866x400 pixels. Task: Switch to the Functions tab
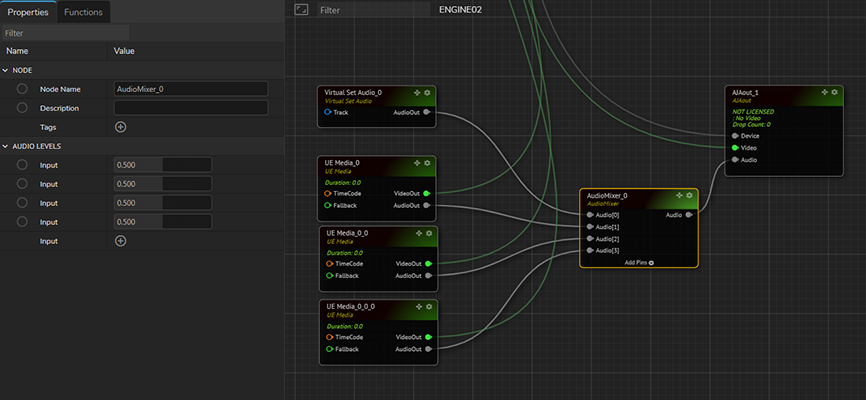pyautogui.click(x=84, y=12)
